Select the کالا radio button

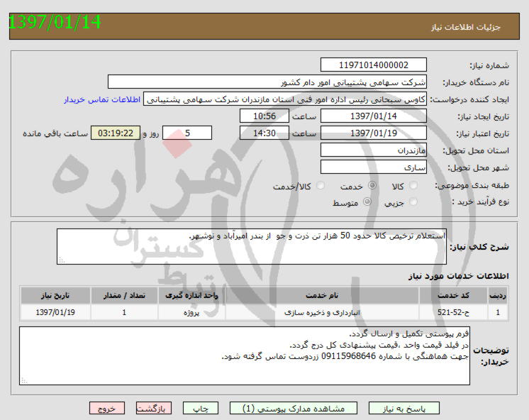click(413, 185)
